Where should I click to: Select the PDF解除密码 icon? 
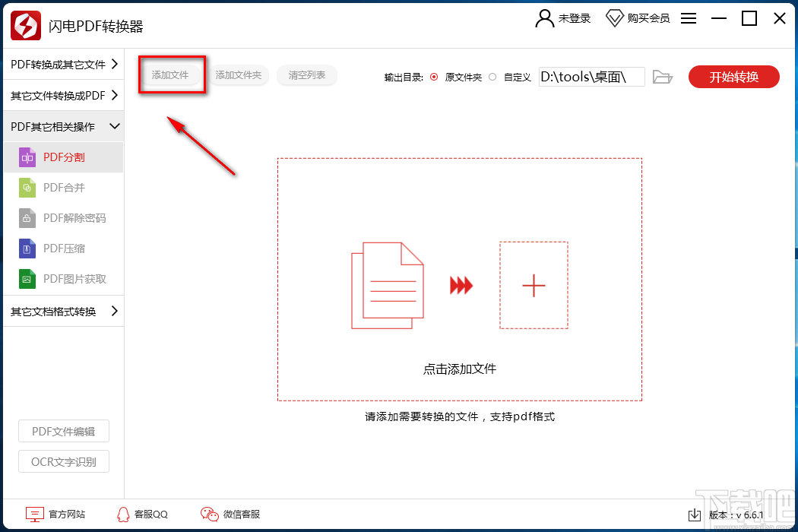click(x=27, y=218)
